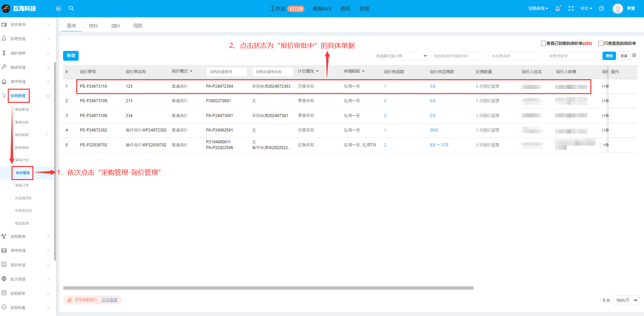This screenshot has width=644, height=316.
Task: Open 3 次报价反馈 for PE-P24073110
Action: point(487,86)
